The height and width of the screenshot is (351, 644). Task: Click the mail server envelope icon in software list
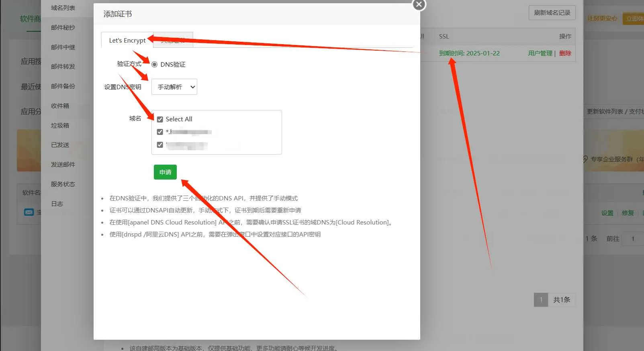pyautogui.click(x=29, y=212)
